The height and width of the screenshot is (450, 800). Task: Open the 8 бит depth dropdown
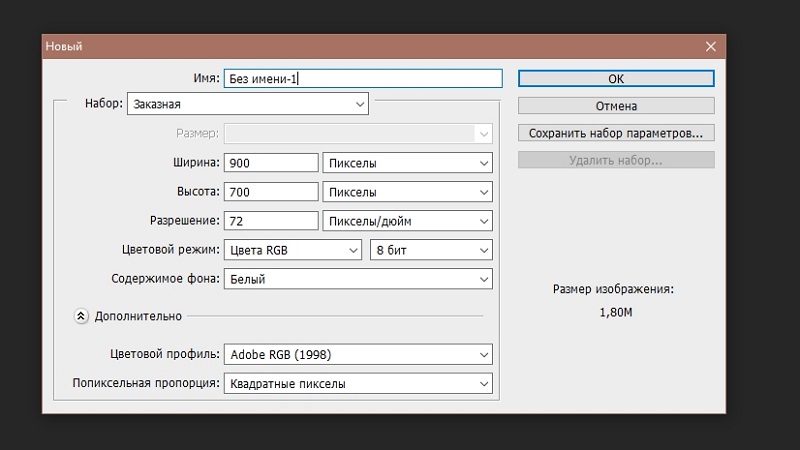click(431, 250)
